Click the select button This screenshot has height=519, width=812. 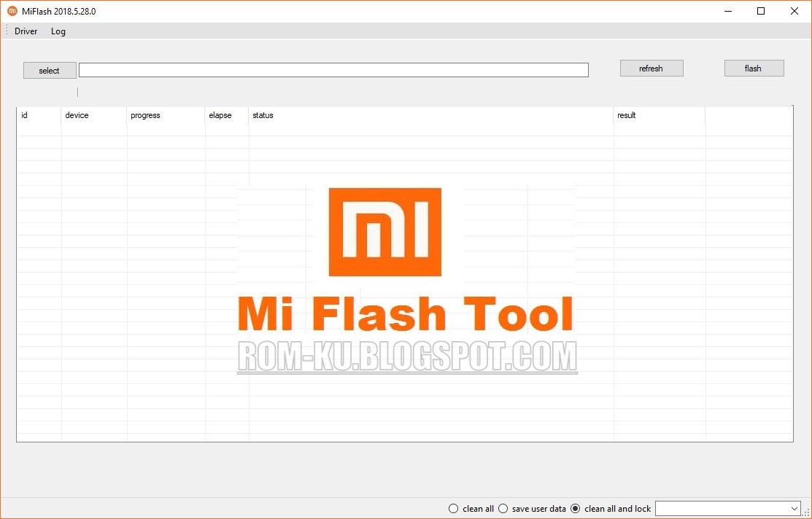[50, 71]
